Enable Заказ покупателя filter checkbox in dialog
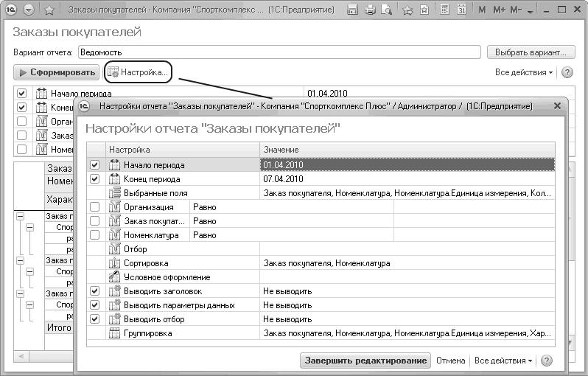The height and width of the screenshot is (376, 588). [95, 221]
